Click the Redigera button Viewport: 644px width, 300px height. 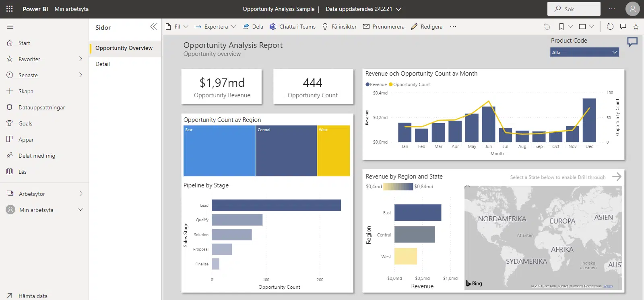(x=427, y=27)
